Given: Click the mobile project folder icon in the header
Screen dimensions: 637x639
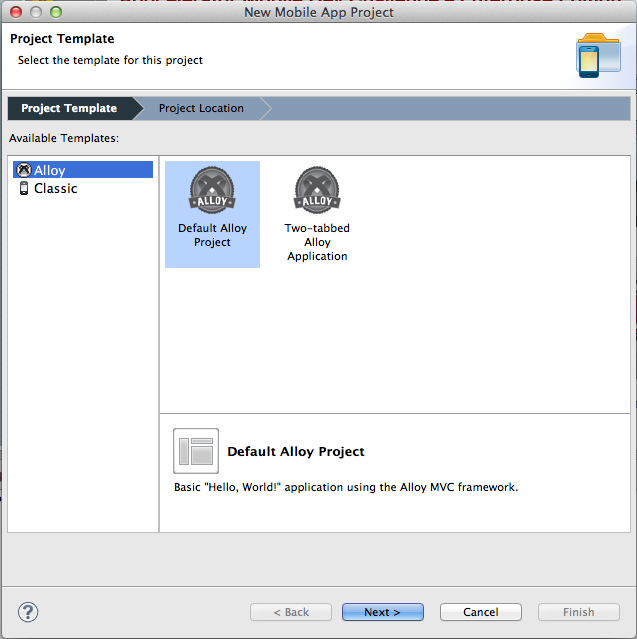Looking at the screenshot, I should point(598,56).
